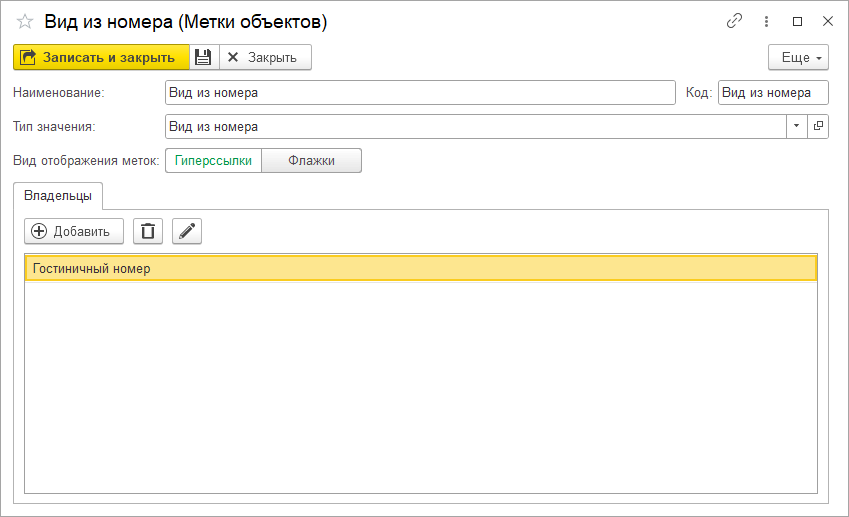The width and height of the screenshot is (849, 517).
Task: Click into the Код field
Action: pos(773,93)
